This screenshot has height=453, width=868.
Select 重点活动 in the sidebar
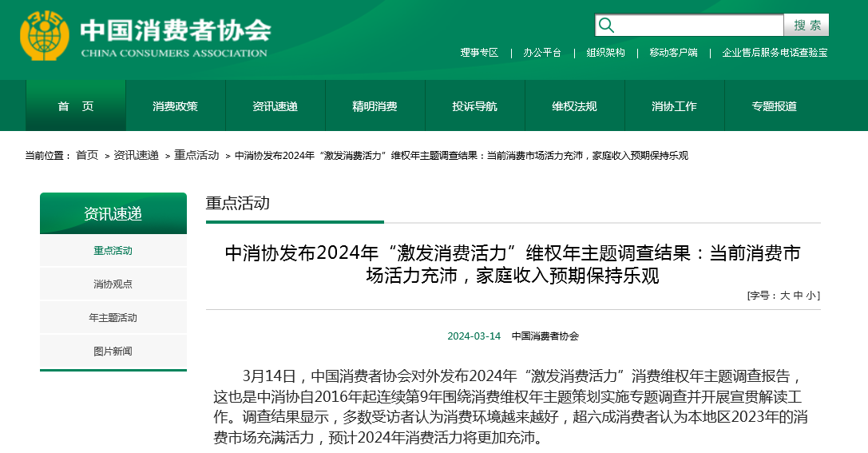(113, 250)
